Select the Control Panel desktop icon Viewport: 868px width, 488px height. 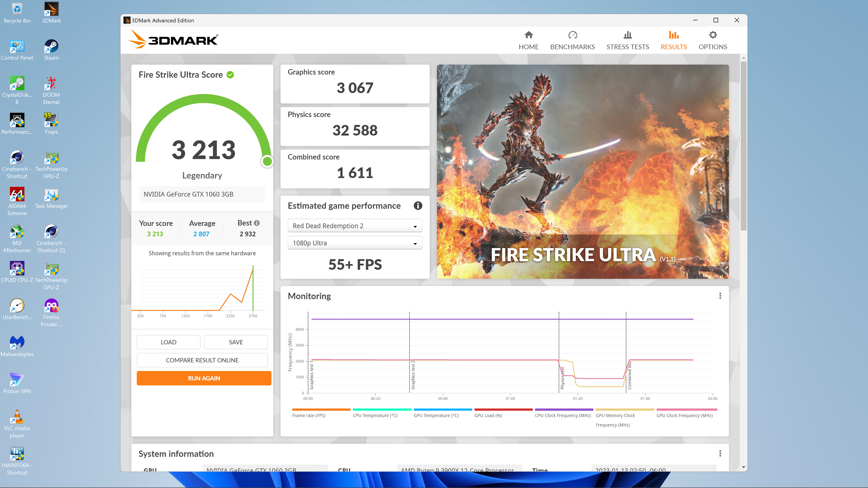click(x=17, y=50)
